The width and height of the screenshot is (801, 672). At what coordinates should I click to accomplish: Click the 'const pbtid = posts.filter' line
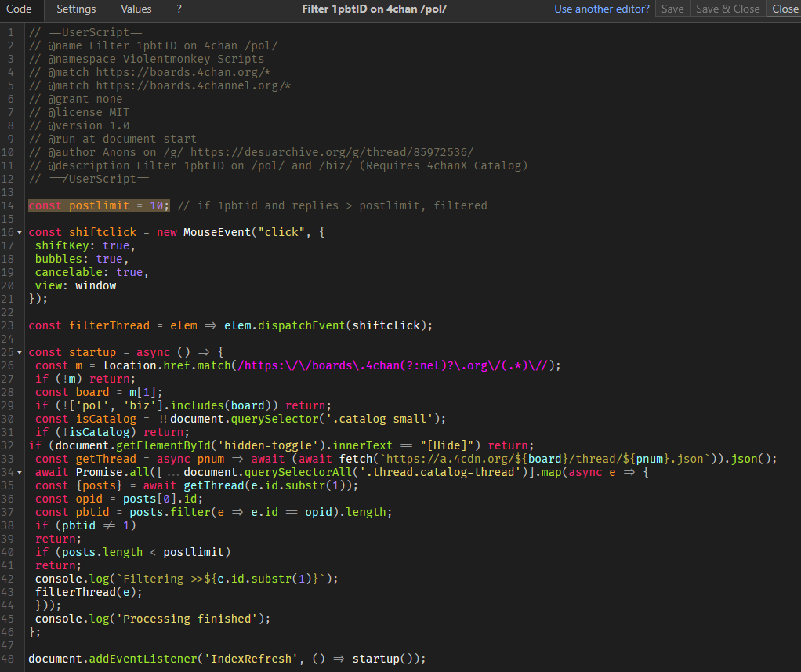213,512
